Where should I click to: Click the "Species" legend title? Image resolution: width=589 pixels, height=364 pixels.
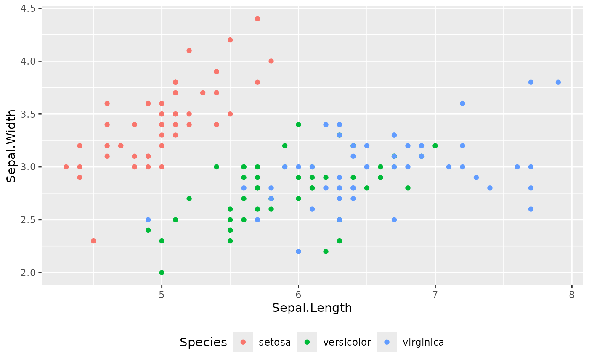pos(203,342)
